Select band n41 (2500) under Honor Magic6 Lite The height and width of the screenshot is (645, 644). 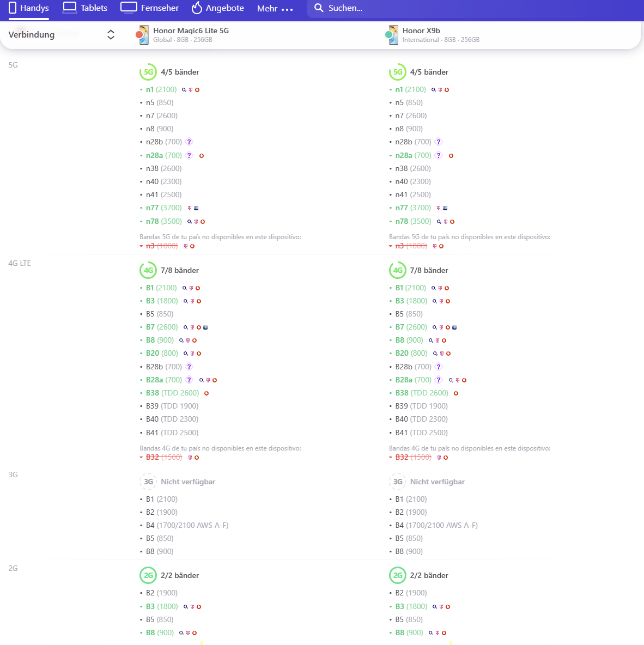tap(164, 195)
